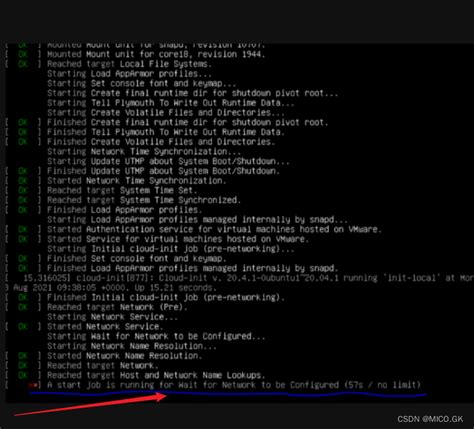Image resolution: width=474 pixels, height=429 pixels.
Task: Click 'Starting Initial cloud-init job (pre-networking)' line
Action: tap(171, 249)
